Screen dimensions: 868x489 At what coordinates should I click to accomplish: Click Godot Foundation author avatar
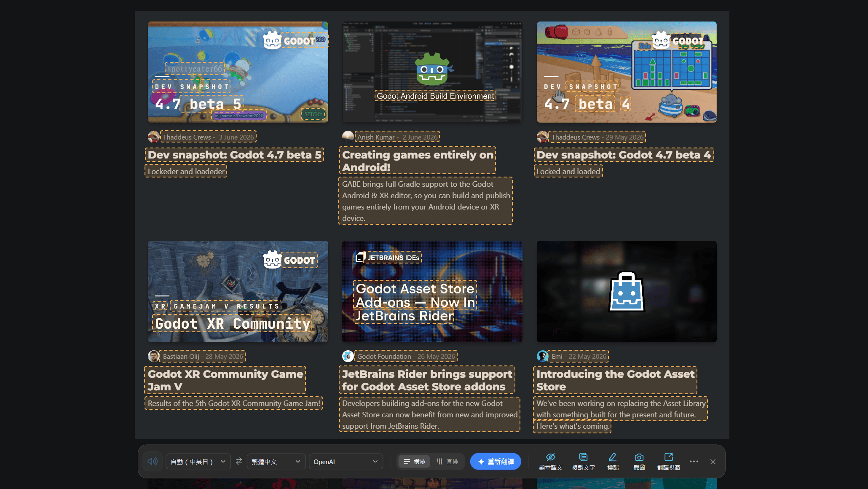[x=348, y=356]
